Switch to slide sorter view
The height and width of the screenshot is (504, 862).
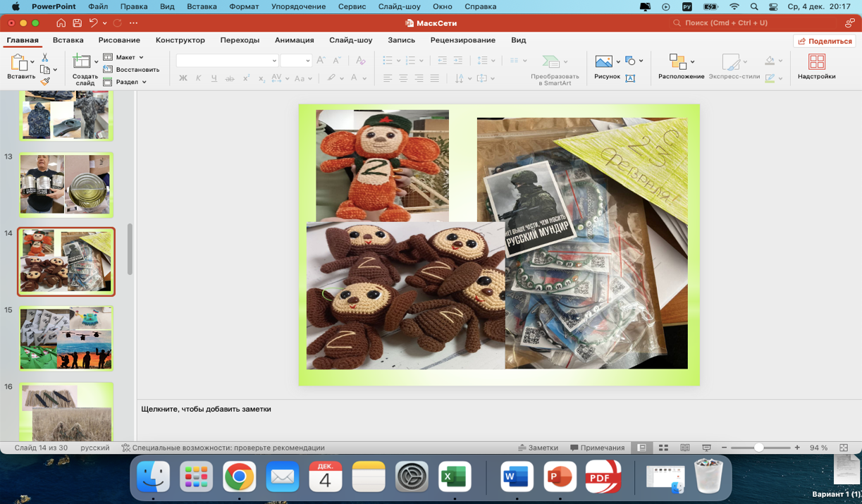point(663,448)
